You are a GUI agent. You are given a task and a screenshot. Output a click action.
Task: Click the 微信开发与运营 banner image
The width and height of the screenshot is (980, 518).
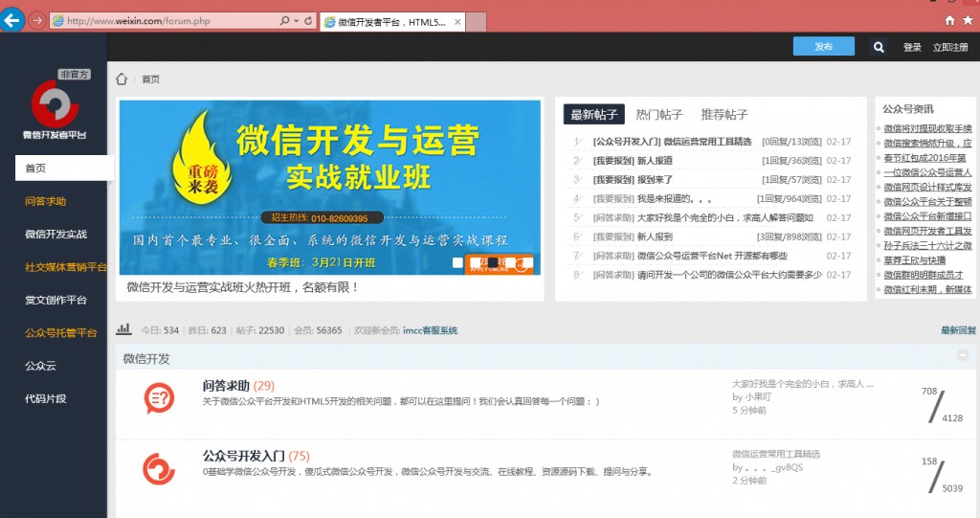[330, 187]
